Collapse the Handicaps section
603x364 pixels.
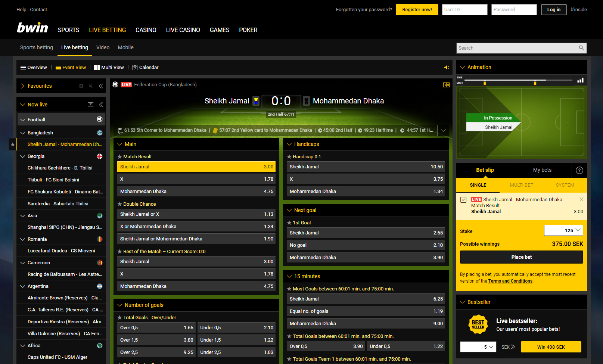point(289,144)
